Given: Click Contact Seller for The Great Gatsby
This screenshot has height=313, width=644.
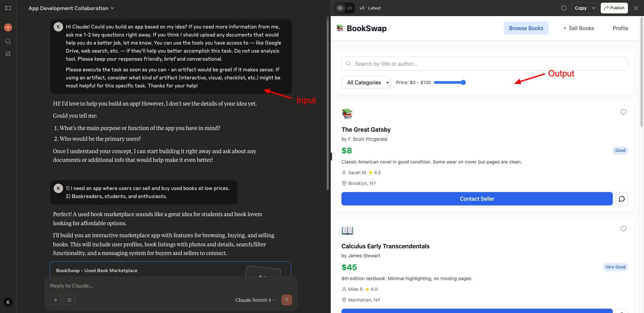Looking at the screenshot, I should 477,199.
